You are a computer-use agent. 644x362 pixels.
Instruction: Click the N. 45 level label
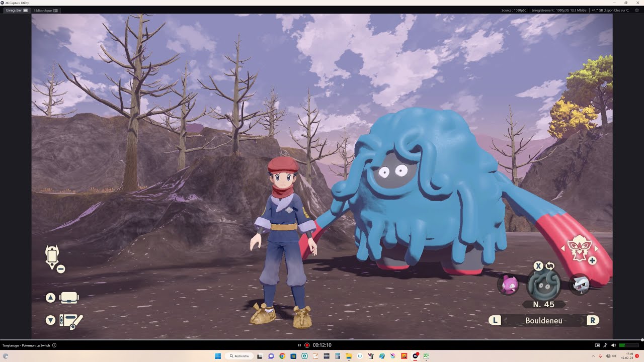[543, 304]
